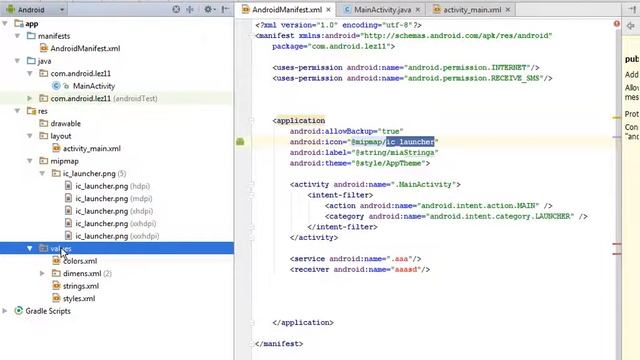This screenshot has width=640, height=360.
Task: Click the android:label miaStringa attribute line
Action: click(x=364, y=153)
